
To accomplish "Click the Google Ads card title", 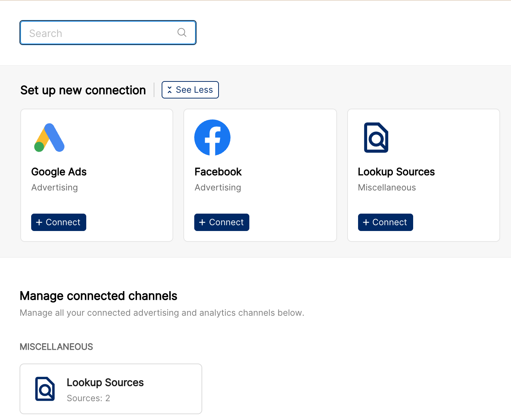I will 59,172.
